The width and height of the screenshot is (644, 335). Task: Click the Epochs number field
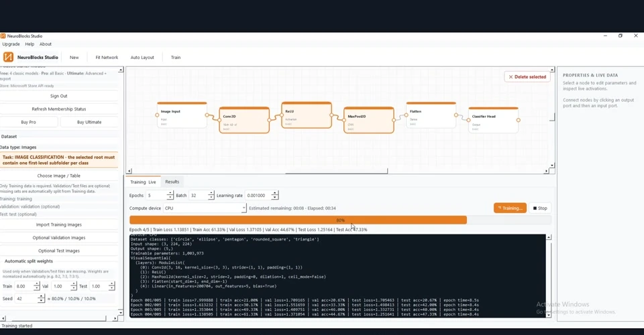156,196
